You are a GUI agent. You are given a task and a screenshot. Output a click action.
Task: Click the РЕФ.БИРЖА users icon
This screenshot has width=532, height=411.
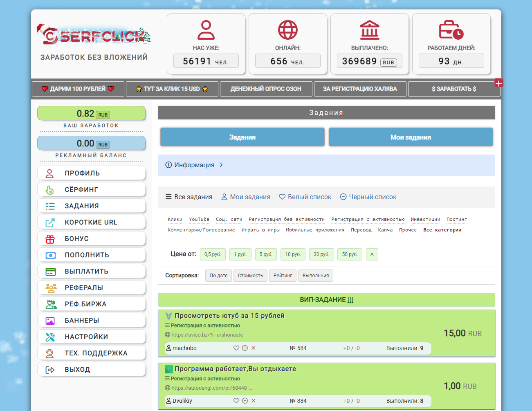[x=51, y=304]
